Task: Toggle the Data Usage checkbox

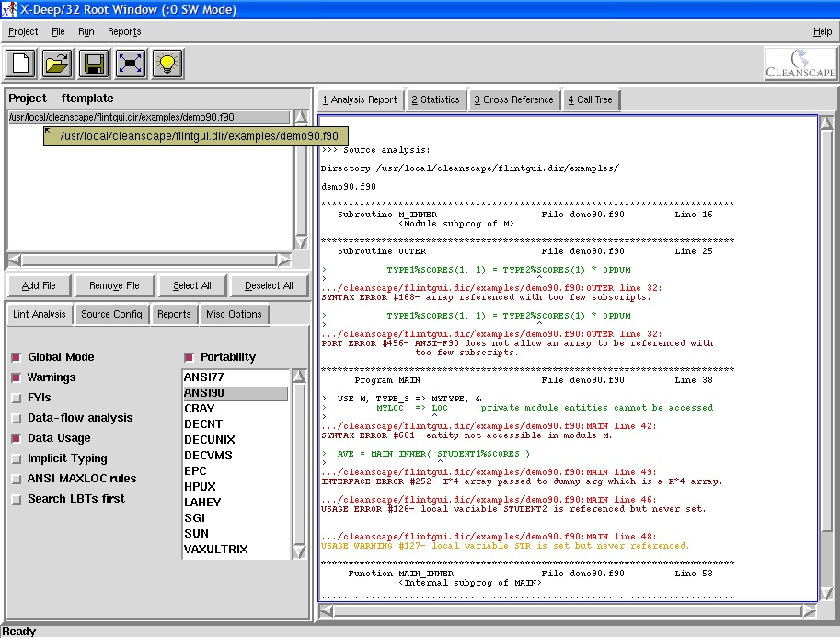Action: click(x=17, y=438)
